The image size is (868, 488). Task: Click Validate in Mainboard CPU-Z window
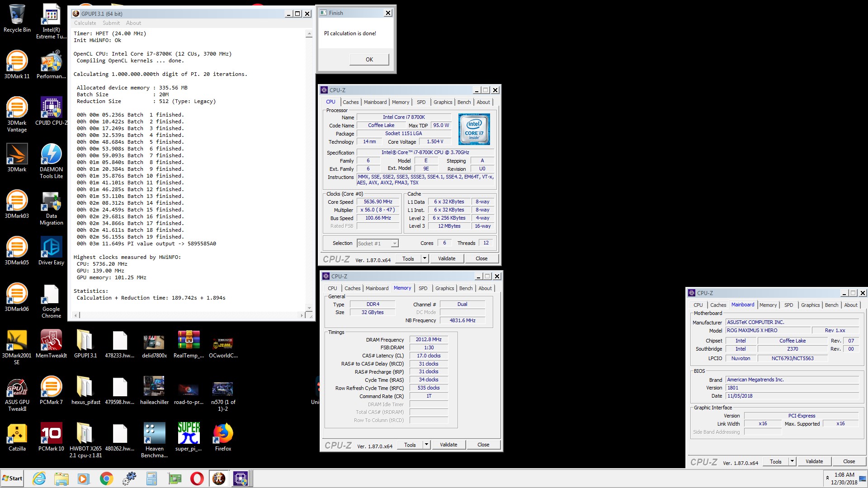coord(814,462)
